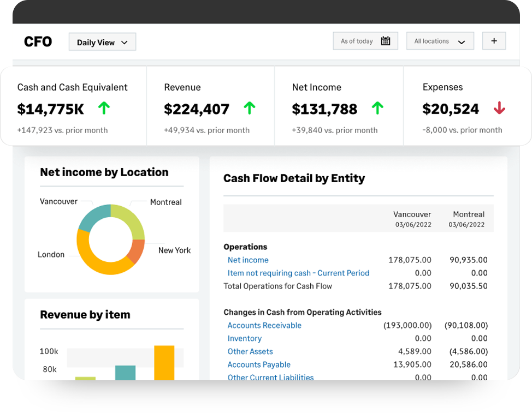532x413 pixels.
Task: Click Montreal Net income value 90,935.00
Action: coord(469,260)
